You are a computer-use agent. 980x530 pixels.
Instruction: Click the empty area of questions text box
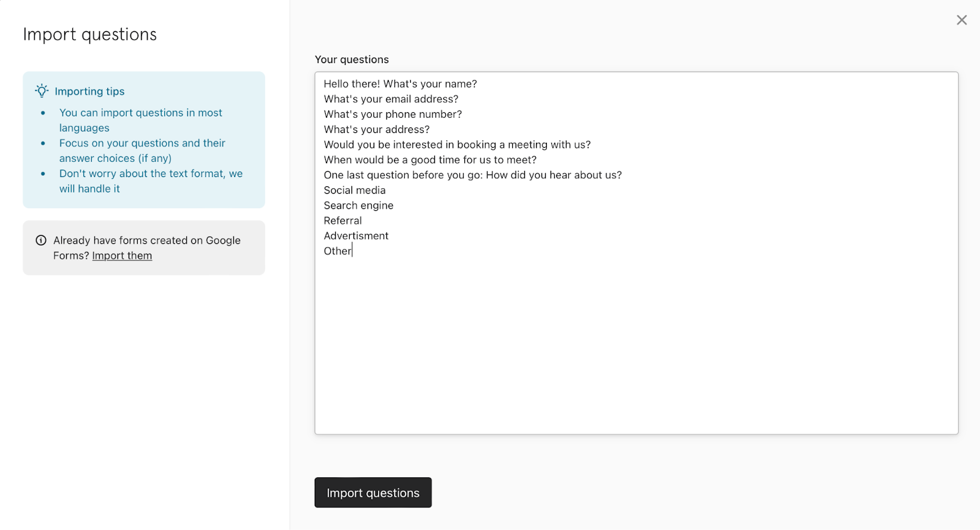coord(636,343)
